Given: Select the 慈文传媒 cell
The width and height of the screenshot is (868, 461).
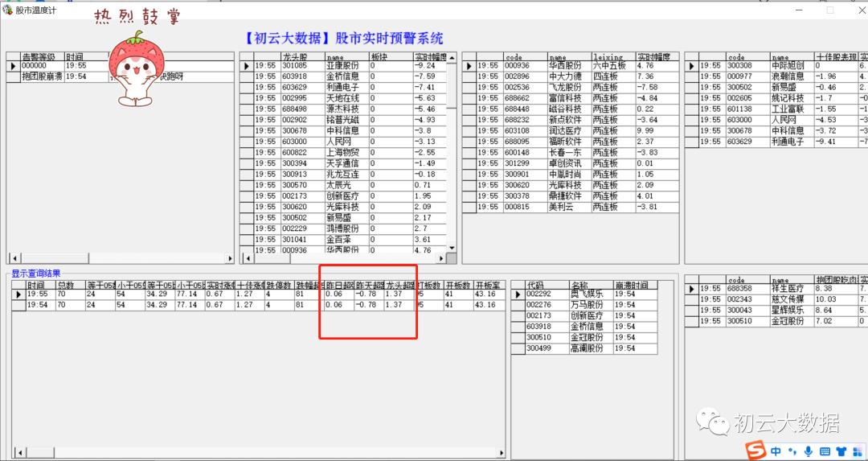Looking at the screenshot, I should pyautogui.click(x=792, y=300).
